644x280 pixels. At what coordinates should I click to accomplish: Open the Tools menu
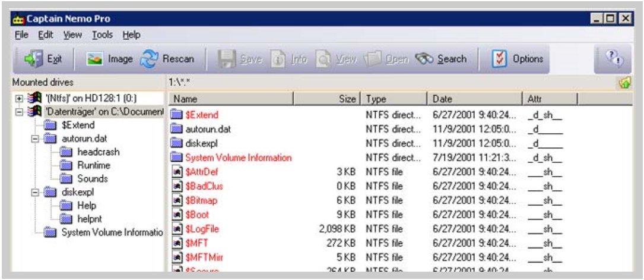(102, 35)
